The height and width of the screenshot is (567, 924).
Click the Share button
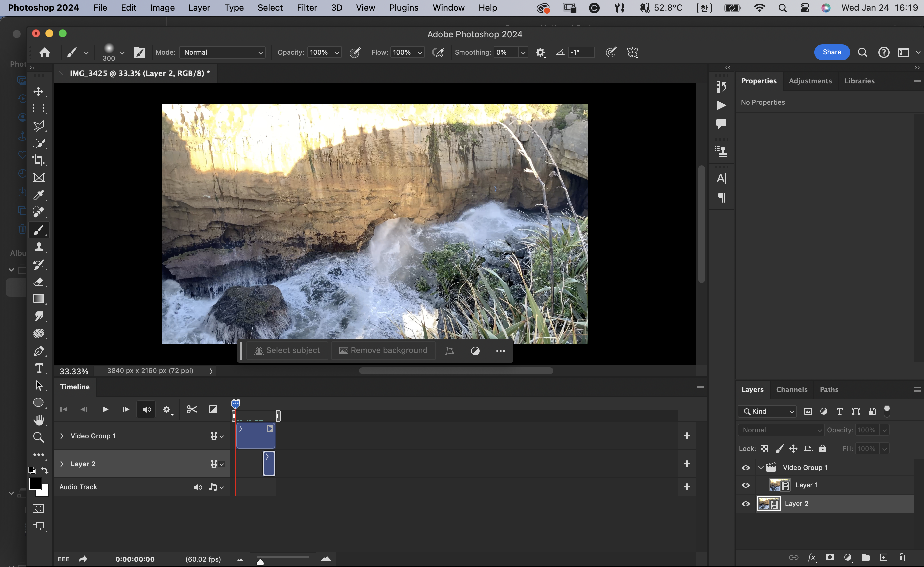831,52
